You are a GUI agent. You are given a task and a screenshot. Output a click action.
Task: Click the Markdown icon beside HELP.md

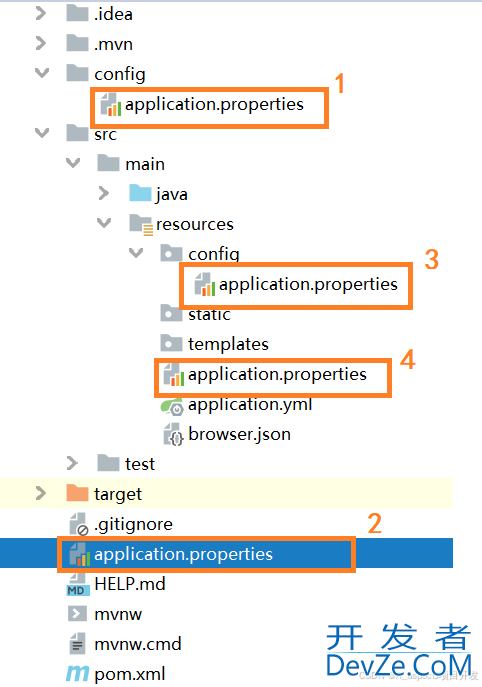[x=78, y=584]
